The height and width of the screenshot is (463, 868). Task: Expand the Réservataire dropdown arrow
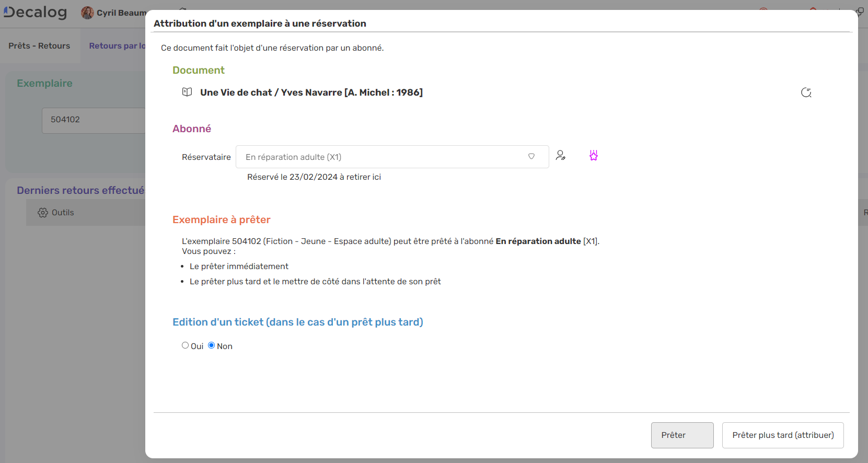point(531,157)
